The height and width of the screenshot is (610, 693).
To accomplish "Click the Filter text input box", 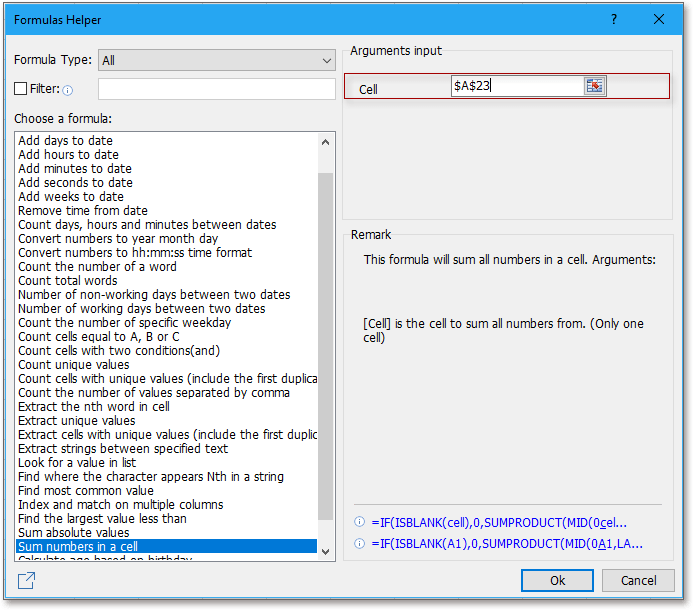I will point(216,89).
